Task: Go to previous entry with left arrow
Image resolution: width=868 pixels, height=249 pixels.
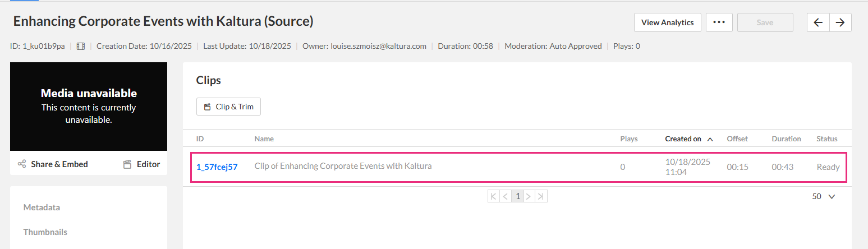Action: click(x=818, y=22)
